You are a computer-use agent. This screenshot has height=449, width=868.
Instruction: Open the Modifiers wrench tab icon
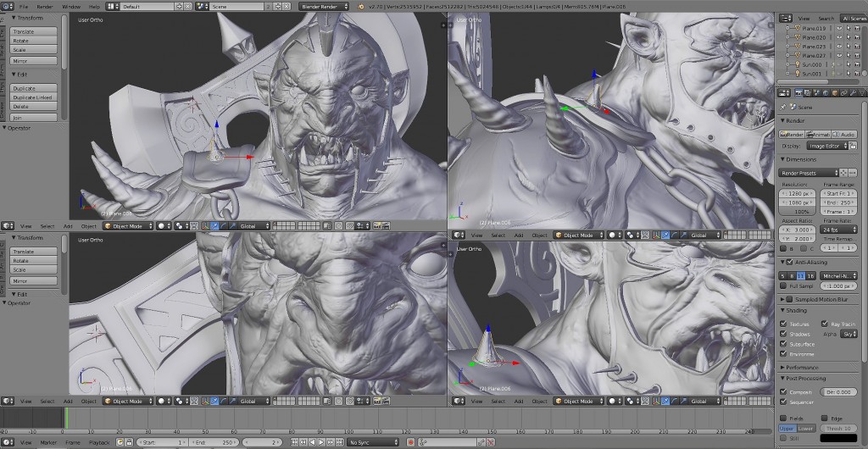(854, 93)
